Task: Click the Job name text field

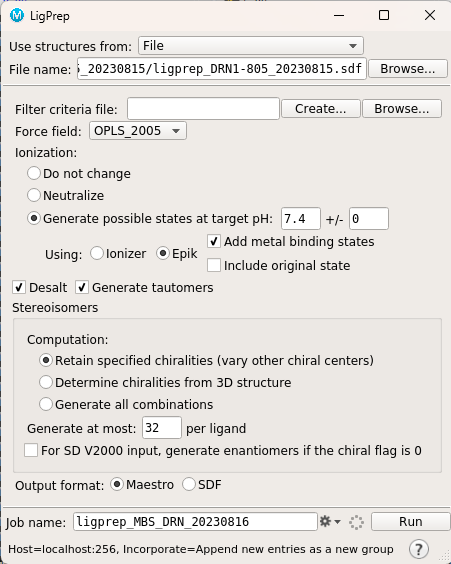Action: pyautogui.click(x=195, y=522)
